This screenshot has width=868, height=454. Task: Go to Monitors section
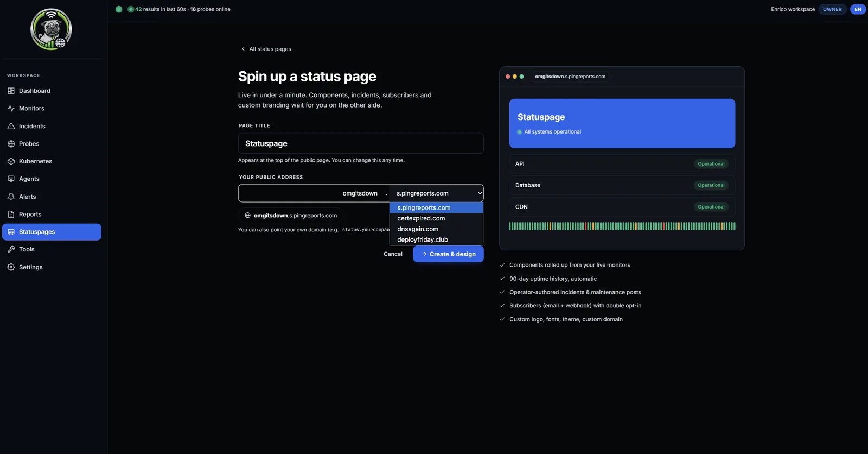(52, 109)
